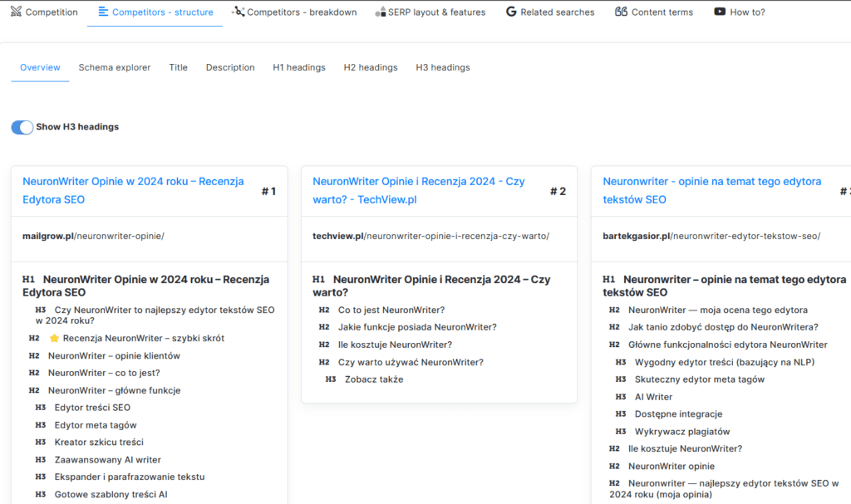Image resolution: width=851 pixels, height=504 pixels.
Task: Click the Competitors structure list icon
Action: (103, 12)
